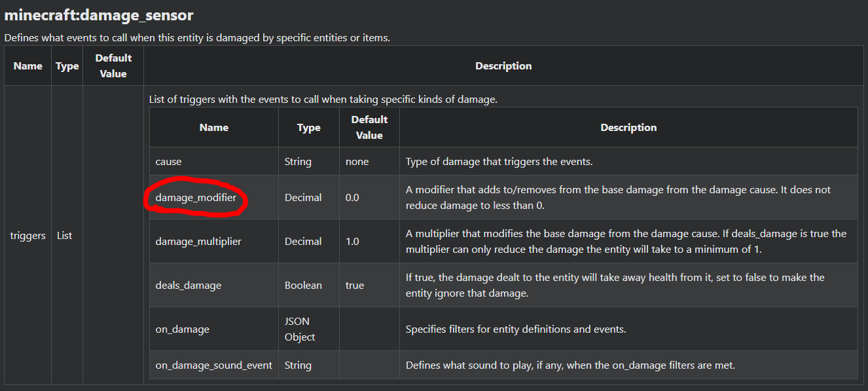Click the damage_modifier description text

618,197
